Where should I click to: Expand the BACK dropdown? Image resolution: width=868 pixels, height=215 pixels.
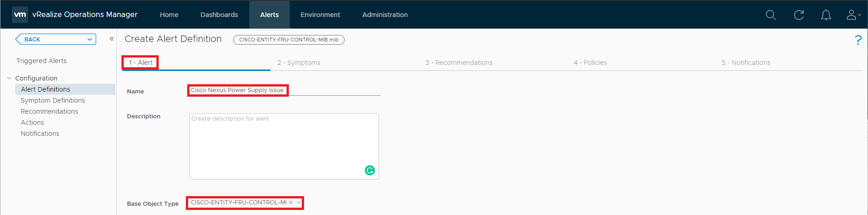tap(90, 40)
